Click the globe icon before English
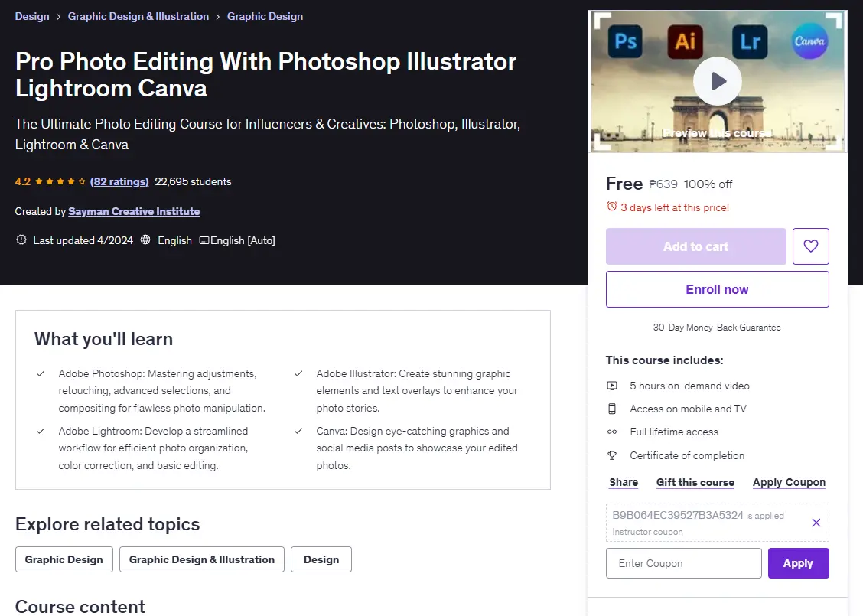Screen dimensions: 863x616 (x=145, y=240)
